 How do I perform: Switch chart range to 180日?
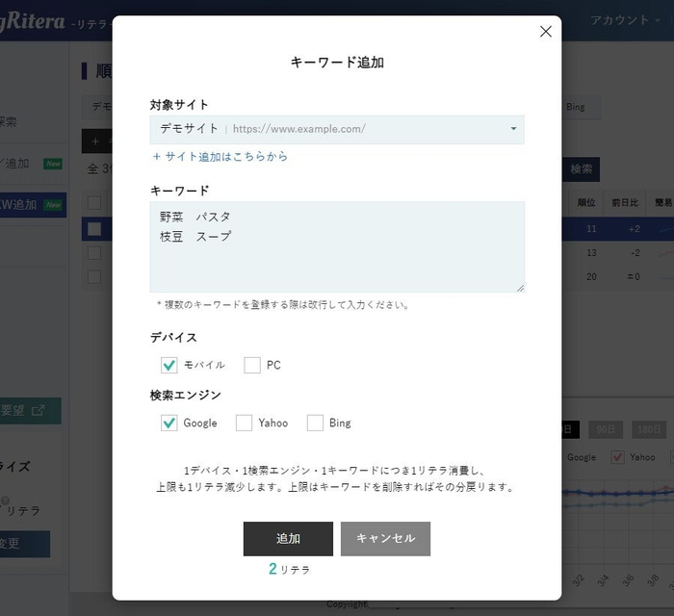coord(650,429)
